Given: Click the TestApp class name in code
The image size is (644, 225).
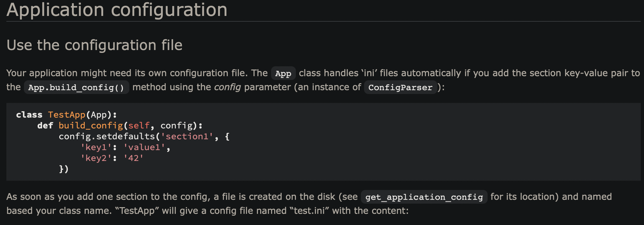Looking at the screenshot, I should click(x=67, y=115).
